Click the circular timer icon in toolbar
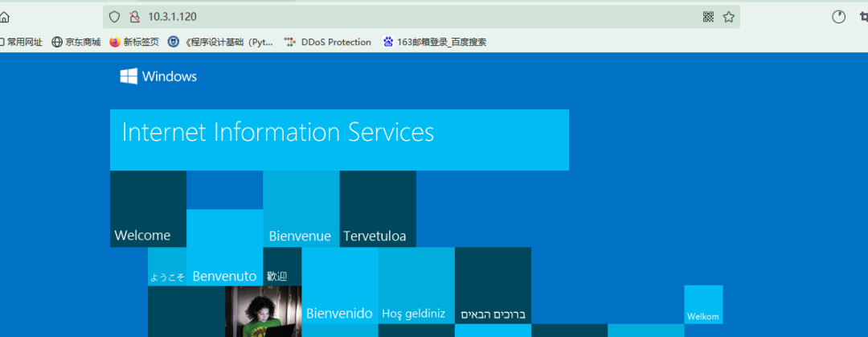Viewport: 868px width, 337px height. click(x=838, y=17)
